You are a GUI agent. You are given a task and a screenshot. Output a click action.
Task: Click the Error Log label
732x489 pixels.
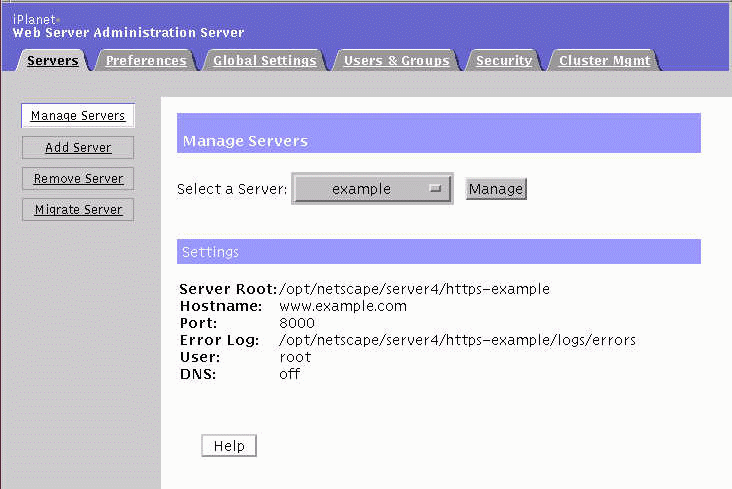tap(219, 340)
